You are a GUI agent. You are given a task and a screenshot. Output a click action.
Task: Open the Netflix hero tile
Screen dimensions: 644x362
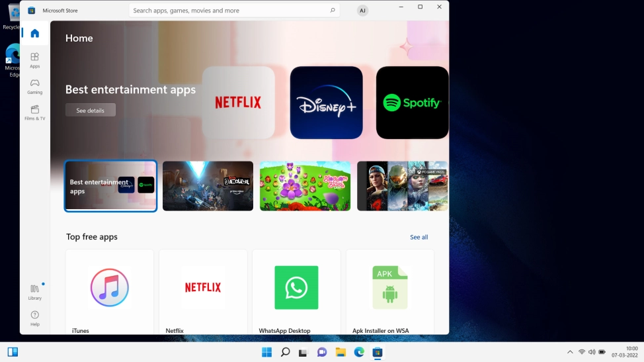pyautogui.click(x=238, y=103)
